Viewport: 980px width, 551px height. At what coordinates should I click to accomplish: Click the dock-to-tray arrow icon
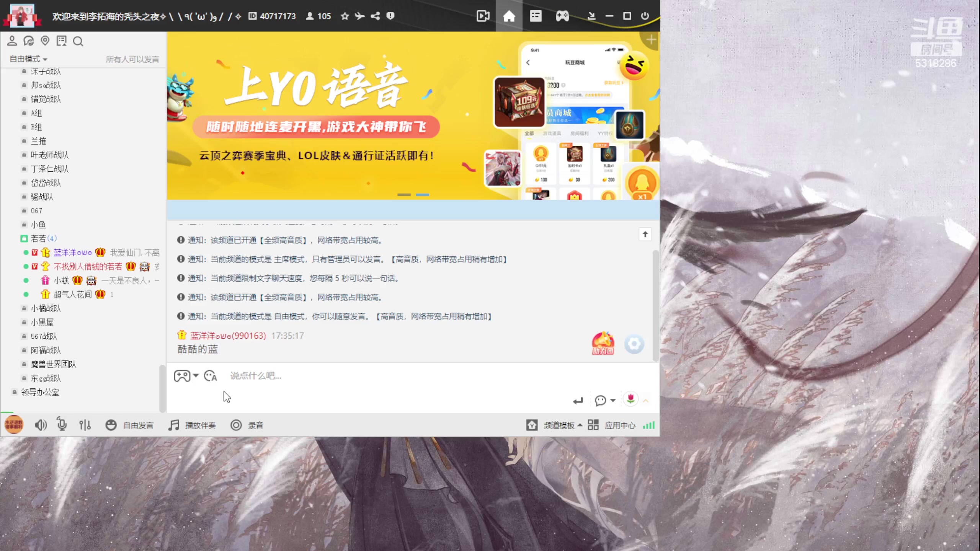591,16
